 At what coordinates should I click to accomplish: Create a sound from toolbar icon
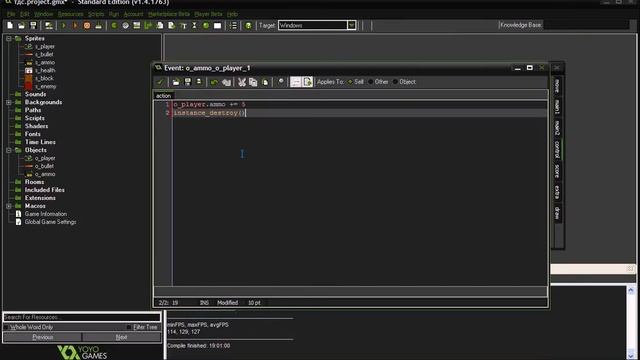(125, 25)
